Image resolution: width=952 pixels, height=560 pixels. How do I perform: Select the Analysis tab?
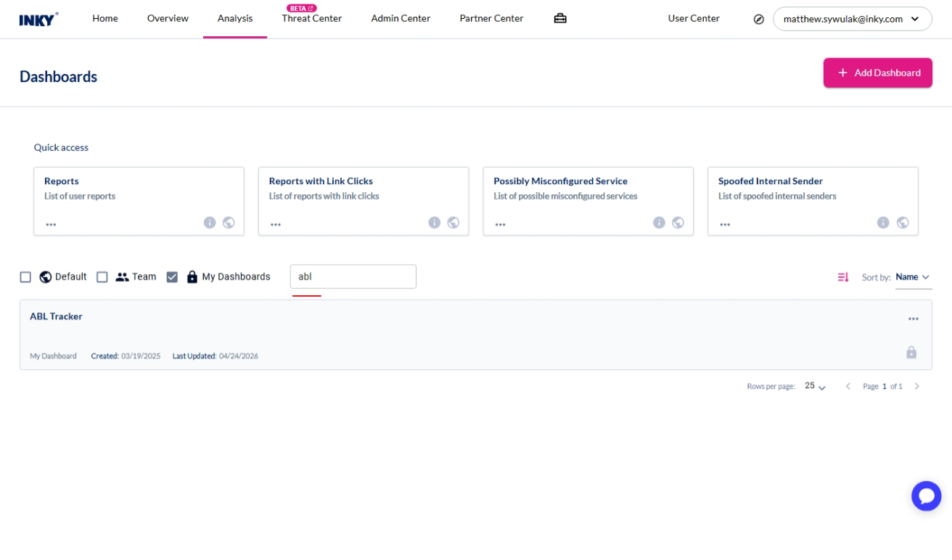(235, 19)
